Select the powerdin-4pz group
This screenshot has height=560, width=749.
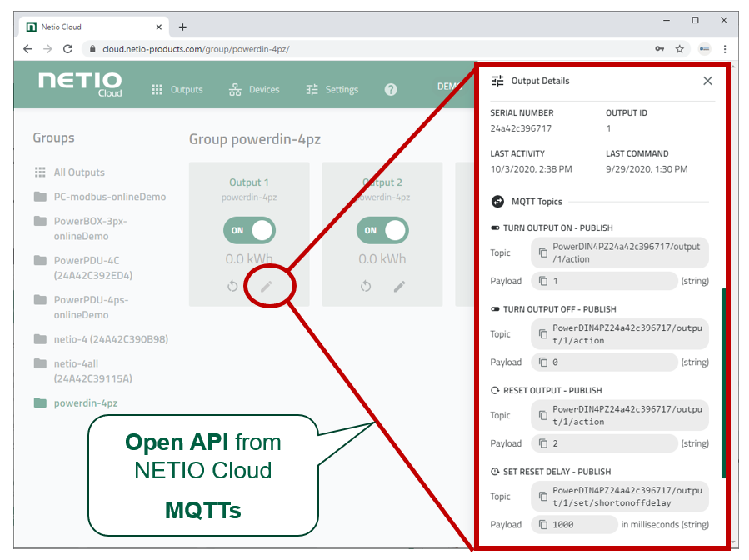click(x=76, y=402)
